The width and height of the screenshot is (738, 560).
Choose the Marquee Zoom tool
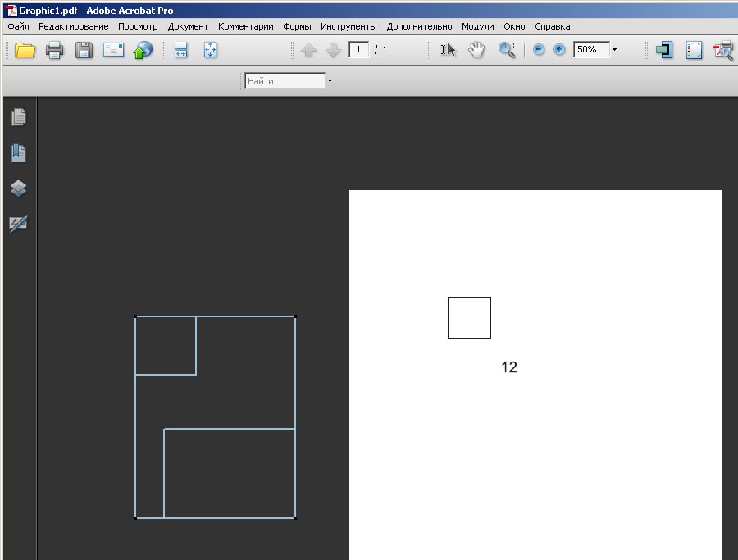coord(507,50)
